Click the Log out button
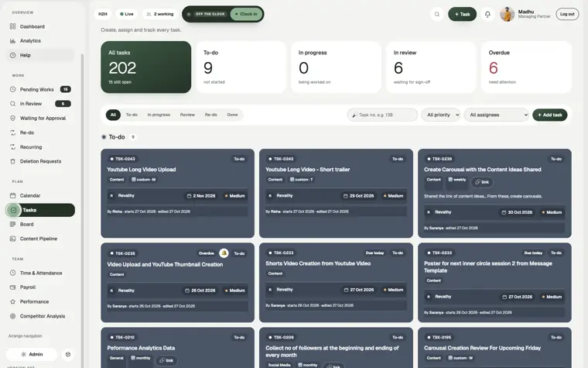 click(x=567, y=14)
